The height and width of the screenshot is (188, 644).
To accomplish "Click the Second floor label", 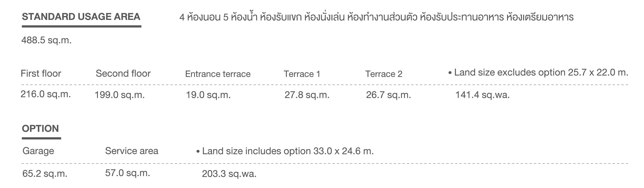I will [123, 74].
